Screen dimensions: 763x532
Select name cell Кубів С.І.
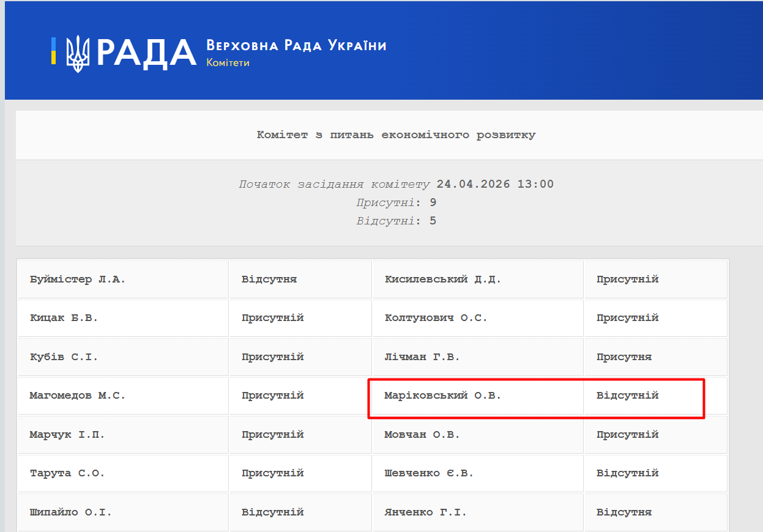123,357
